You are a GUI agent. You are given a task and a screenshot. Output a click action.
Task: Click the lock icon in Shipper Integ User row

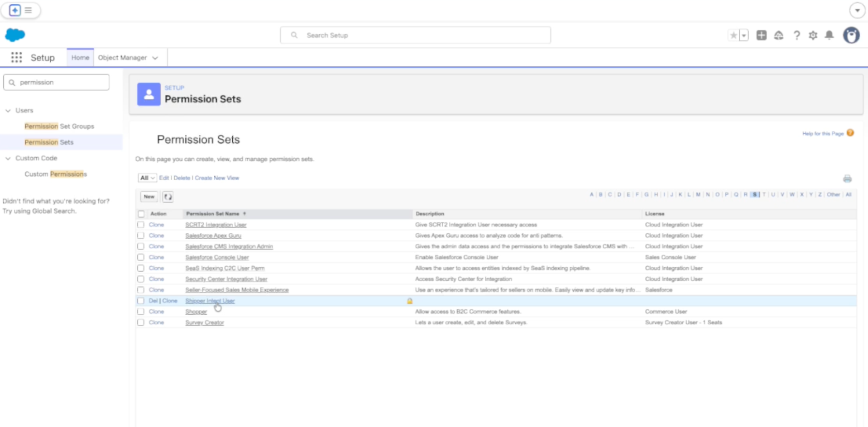click(409, 301)
